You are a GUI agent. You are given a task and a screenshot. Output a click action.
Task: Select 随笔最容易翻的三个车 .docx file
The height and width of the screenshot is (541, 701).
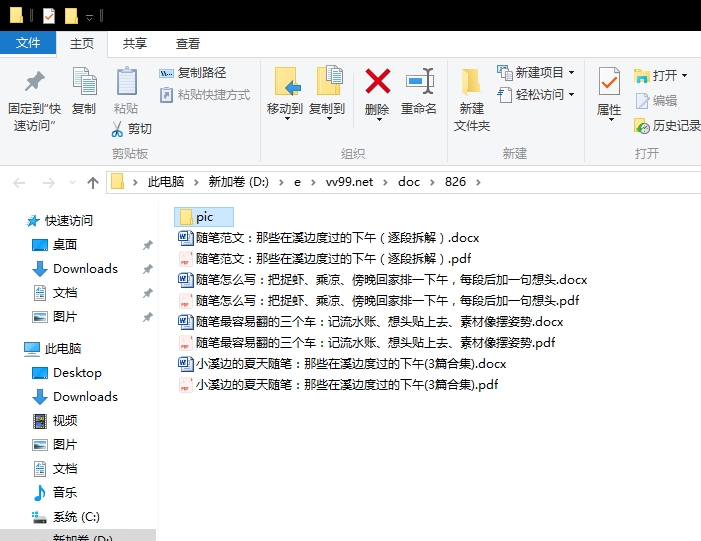click(371, 322)
